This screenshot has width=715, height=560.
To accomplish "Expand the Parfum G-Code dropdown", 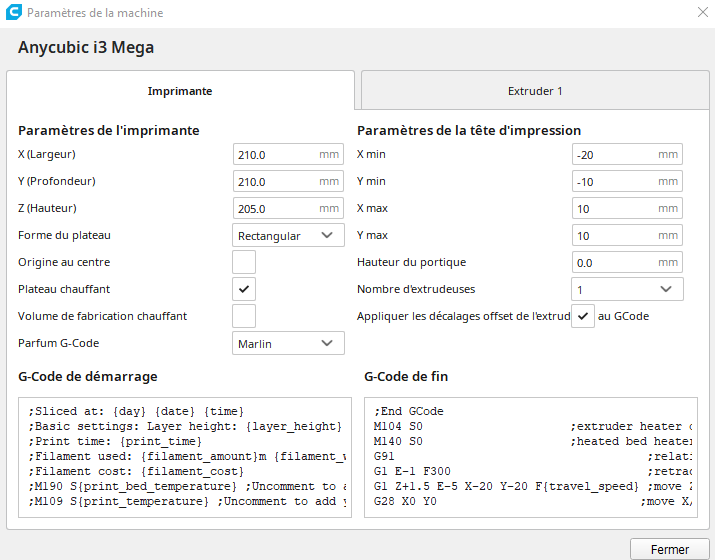I will point(288,343).
